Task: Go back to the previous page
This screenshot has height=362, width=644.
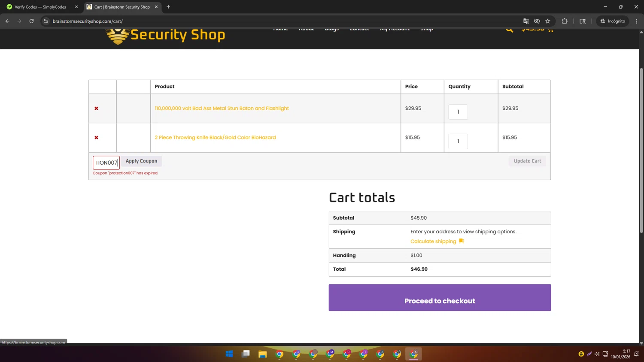Action: [7, 21]
